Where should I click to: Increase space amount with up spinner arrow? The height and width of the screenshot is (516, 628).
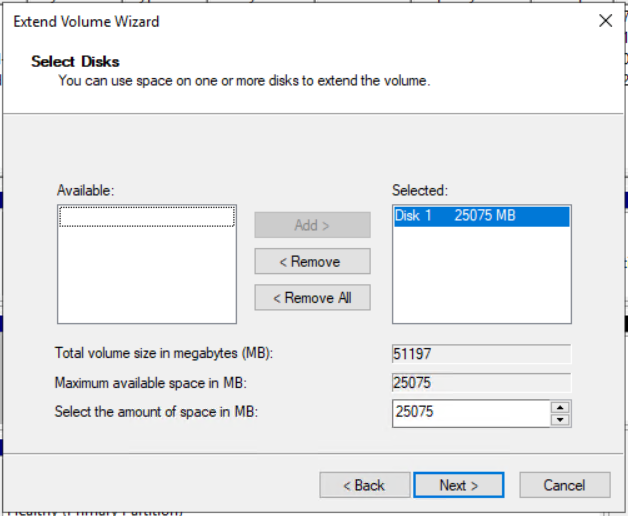(x=560, y=406)
